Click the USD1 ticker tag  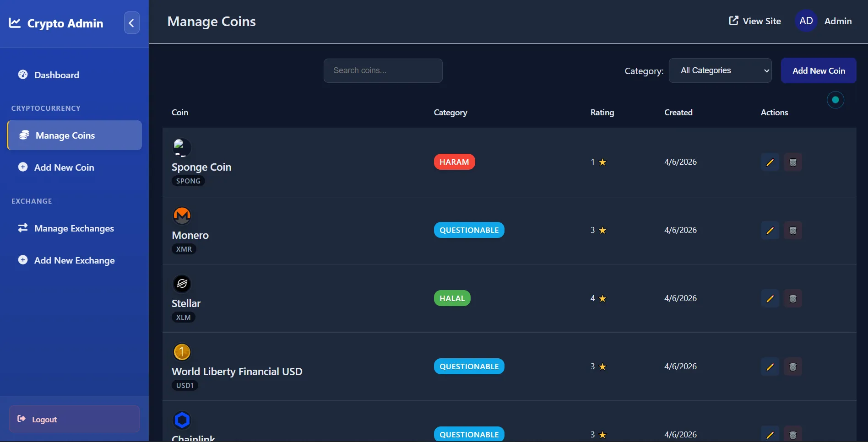coord(184,385)
